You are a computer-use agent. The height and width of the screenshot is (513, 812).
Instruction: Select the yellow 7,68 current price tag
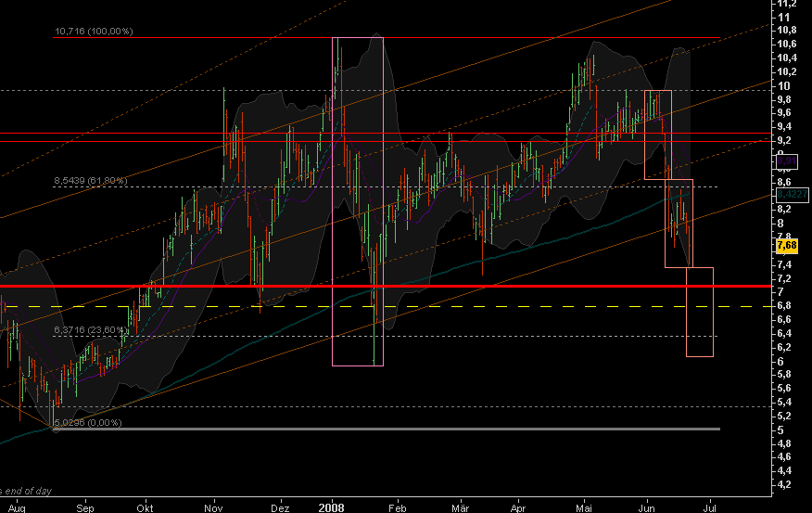point(787,245)
